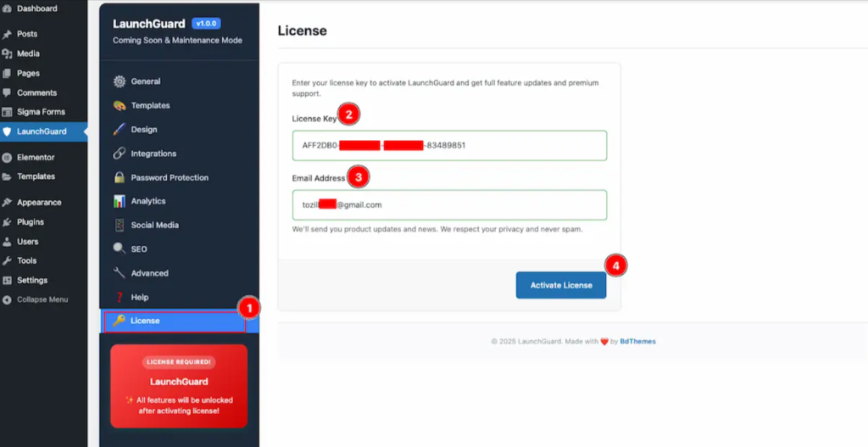Screen dimensions: 868x447
Task: Click the Collapse Menu arrow icon
Action: 7,299
